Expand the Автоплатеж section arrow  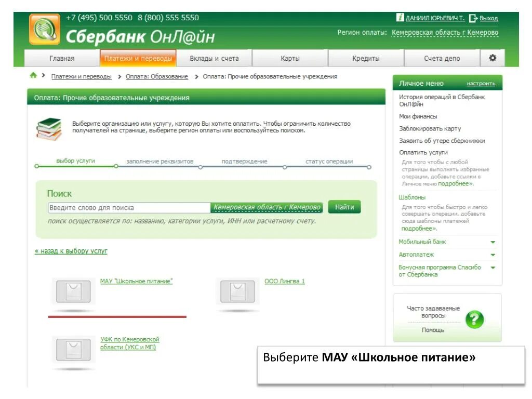[493, 255]
